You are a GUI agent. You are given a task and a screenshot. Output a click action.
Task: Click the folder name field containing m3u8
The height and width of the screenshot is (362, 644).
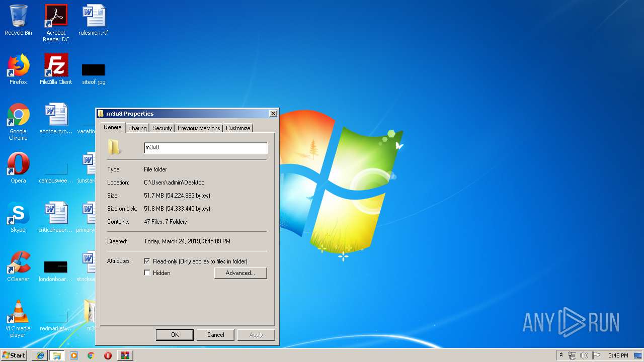(205, 148)
